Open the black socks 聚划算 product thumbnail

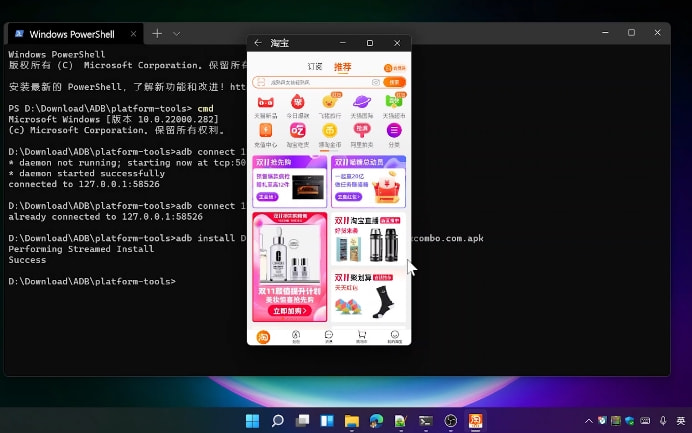380,300
